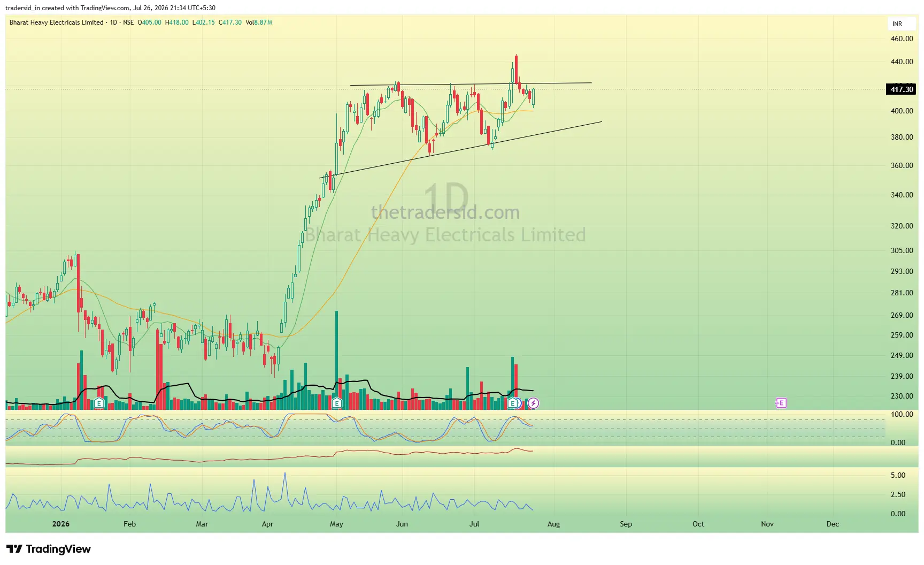924x565 pixels.
Task: Click the tradersid_in created with TradingView.com header
Action: pos(110,8)
